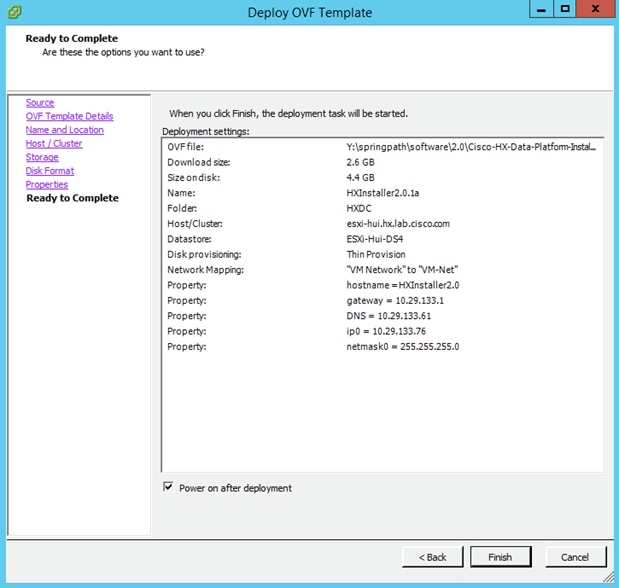Viewport: 619px width, 588px height.
Task: Click the OVF file label
Action: [186, 147]
